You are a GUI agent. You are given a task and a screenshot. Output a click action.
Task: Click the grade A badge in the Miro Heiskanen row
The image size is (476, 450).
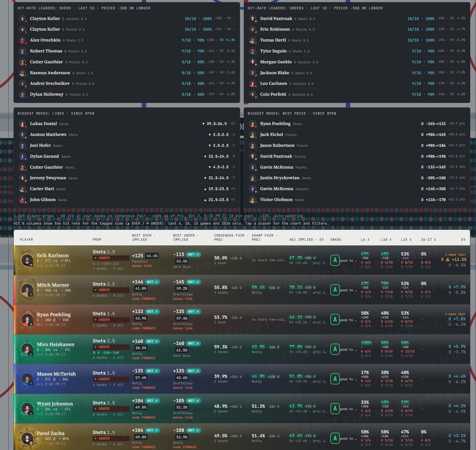click(335, 349)
